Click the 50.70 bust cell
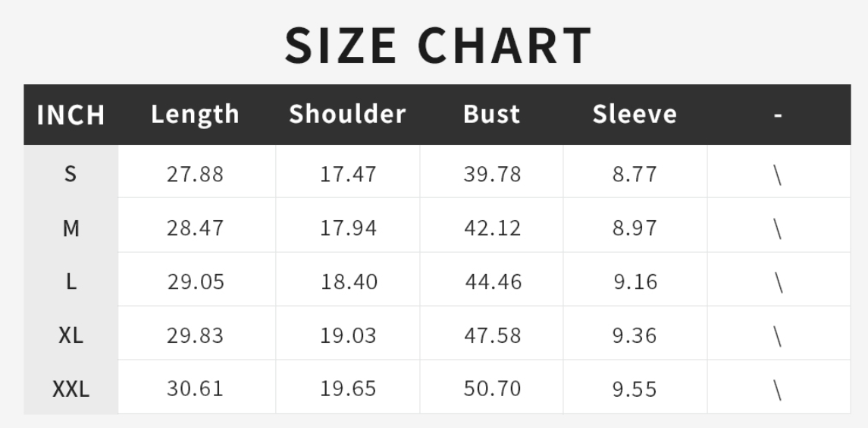 click(x=493, y=389)
